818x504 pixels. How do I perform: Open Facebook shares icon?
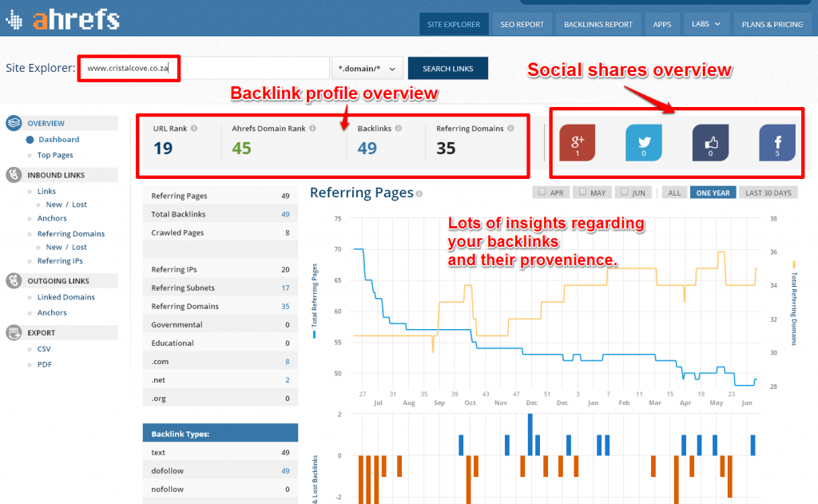tap(777, 142)
